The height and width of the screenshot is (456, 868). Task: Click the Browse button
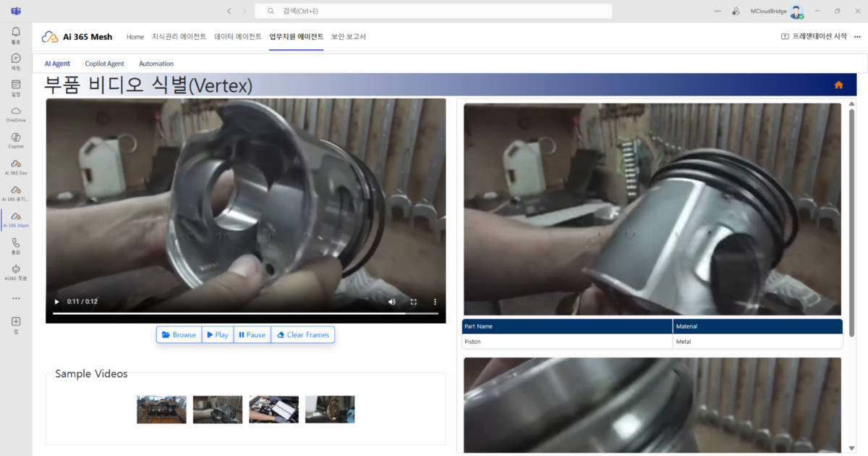179,335
